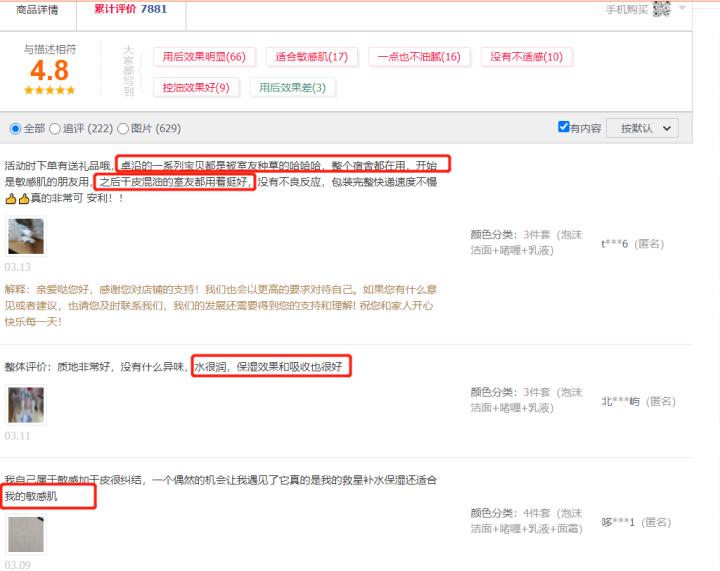Select the 追评 (222) radio button
The width and height of the screenshot is (720, 571).
pyautogui.click(x=55, y=129)
